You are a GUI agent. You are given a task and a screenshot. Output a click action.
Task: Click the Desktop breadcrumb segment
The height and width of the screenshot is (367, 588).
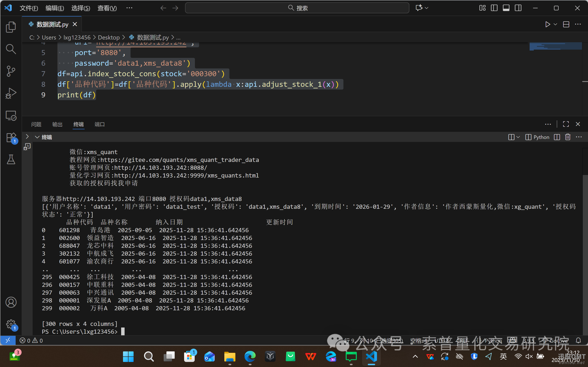(108, 38)
